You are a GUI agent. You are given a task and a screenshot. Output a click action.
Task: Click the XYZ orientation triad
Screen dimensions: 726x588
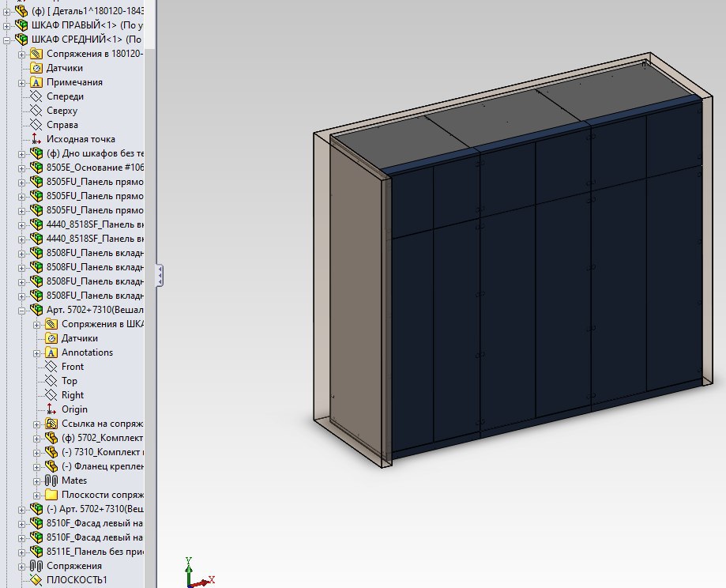coord(199,574)
